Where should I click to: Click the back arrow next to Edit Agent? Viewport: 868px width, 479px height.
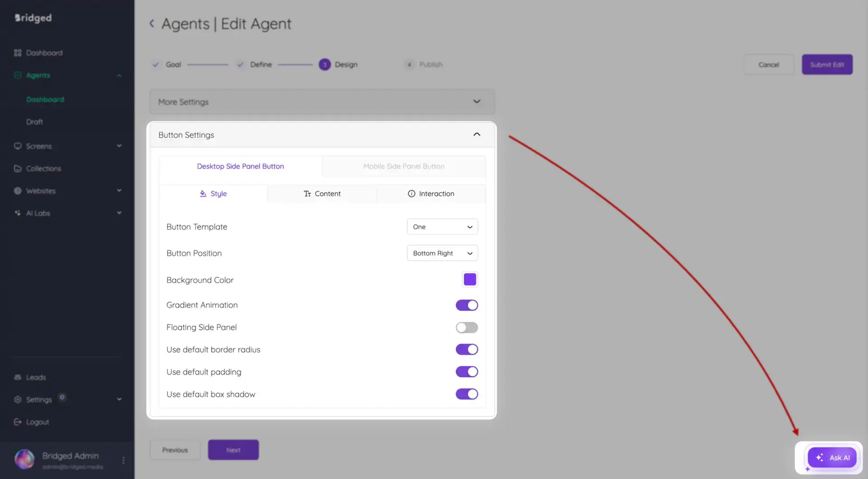(152, 23)
